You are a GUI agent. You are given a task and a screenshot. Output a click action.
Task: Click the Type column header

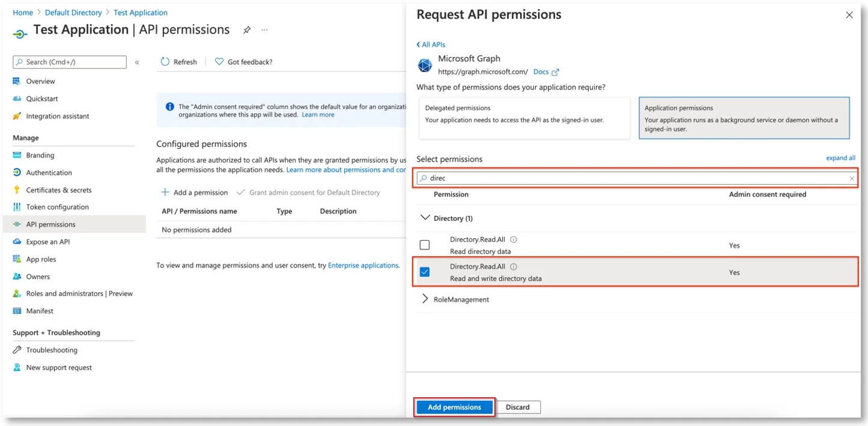284,211
